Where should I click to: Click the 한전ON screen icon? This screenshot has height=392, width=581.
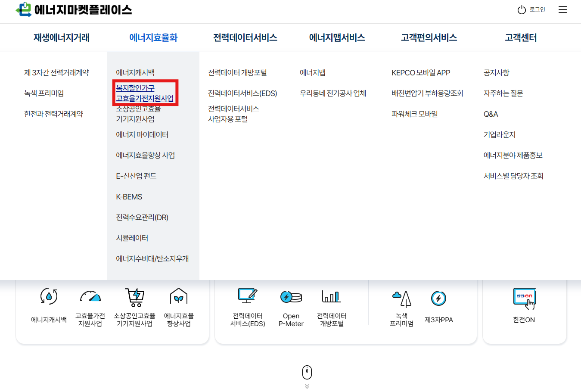525,299
